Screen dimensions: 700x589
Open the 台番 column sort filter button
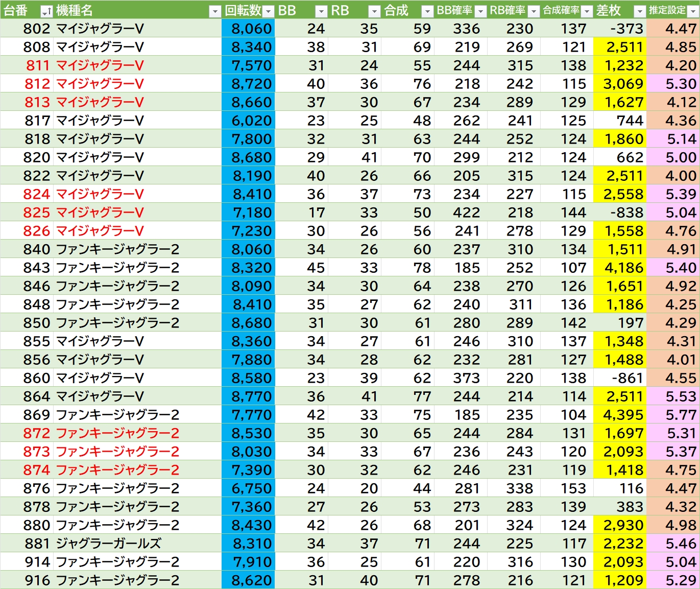[46, 11]
